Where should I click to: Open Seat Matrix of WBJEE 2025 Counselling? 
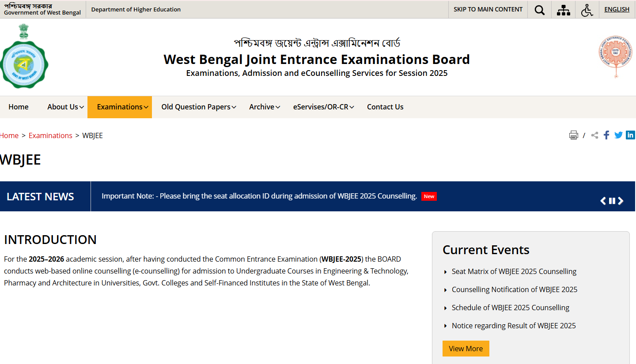(x=514, y=271)
